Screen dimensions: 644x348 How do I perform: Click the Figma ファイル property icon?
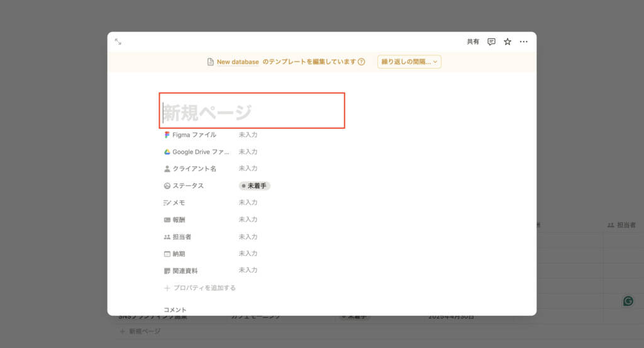point(167,135)
